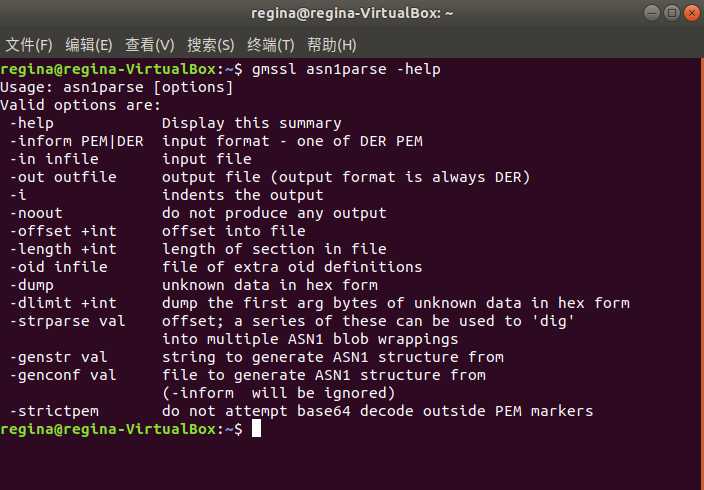This screenshot has height=490, width=704.
Task: Click the terminal window title regina@regina-VirtualBox
Action: 352,13
